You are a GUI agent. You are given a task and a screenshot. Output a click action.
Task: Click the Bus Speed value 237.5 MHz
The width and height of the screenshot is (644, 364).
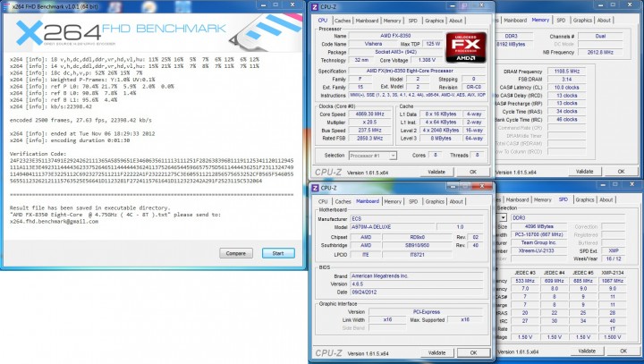pos(370,131)
